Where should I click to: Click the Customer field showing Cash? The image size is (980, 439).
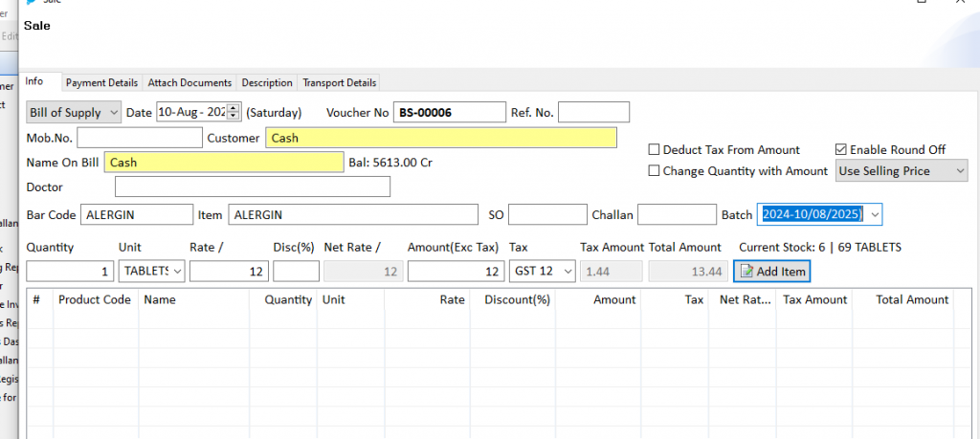[x=441, y=138]
